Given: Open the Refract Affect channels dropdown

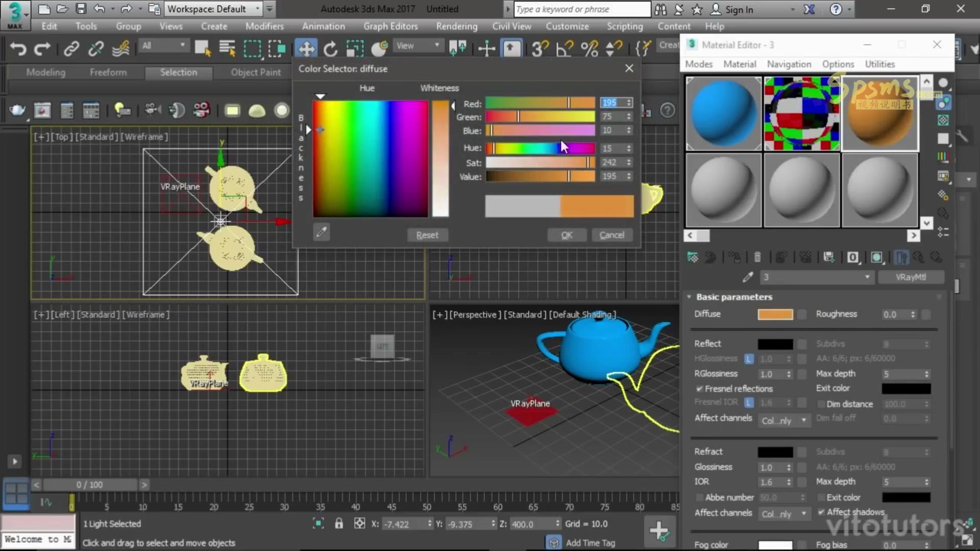Looking at the screenshot, I should 783,514.
